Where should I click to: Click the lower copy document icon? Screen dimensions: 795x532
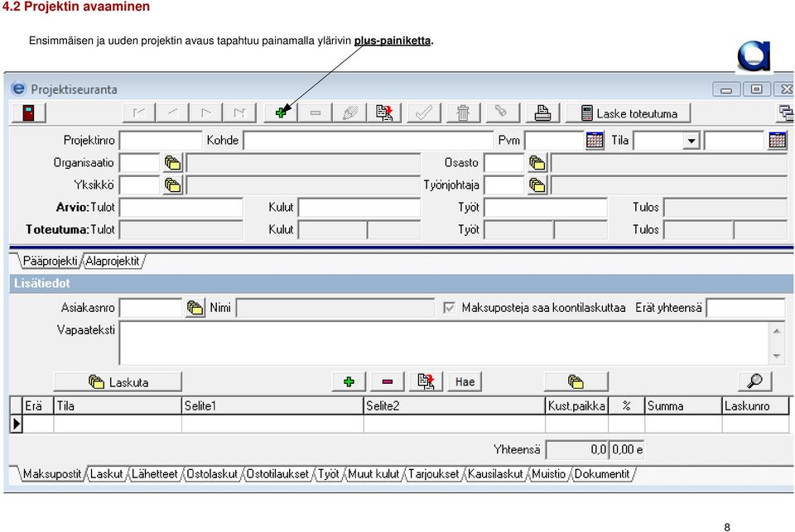point(426,381)
